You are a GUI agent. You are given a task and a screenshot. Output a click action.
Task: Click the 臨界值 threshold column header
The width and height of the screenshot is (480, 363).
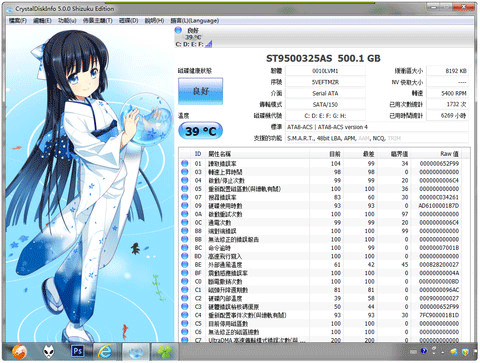click(394, 154)
